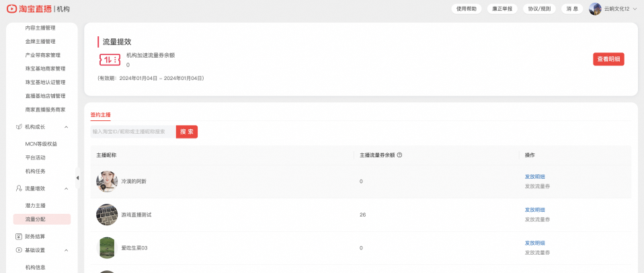Click the 查看明细 button
Screen dimensions: 644x273
point(608,59)
